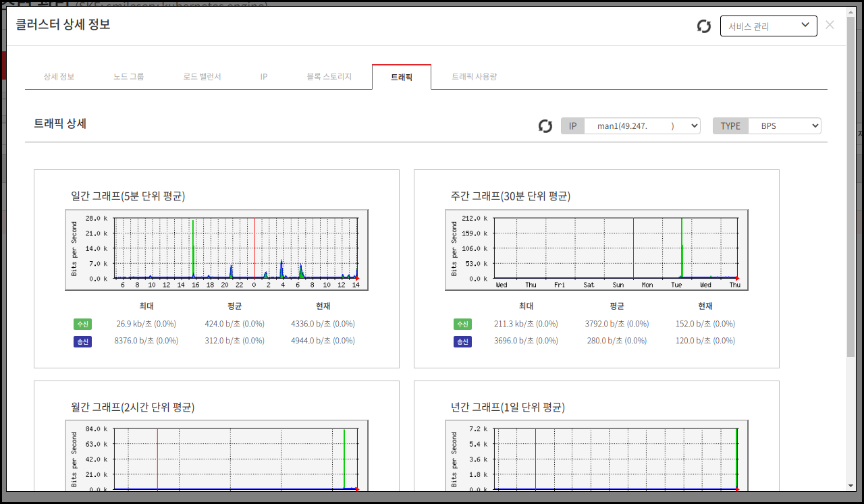Click the daily average 312.0 b/초
The width and height of the screenshot is (864, 504).
click(234, 341)
